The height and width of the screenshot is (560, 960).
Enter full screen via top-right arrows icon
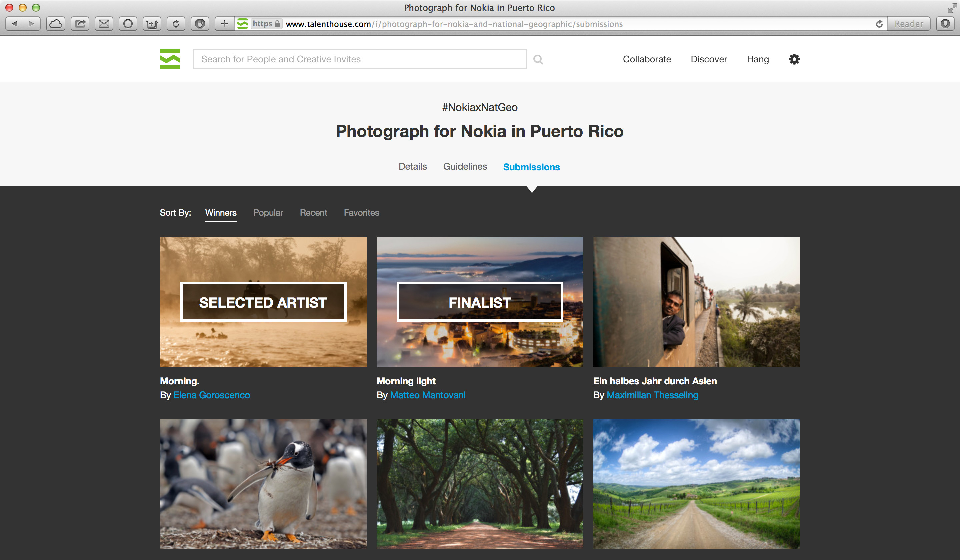tap(952, 8)
